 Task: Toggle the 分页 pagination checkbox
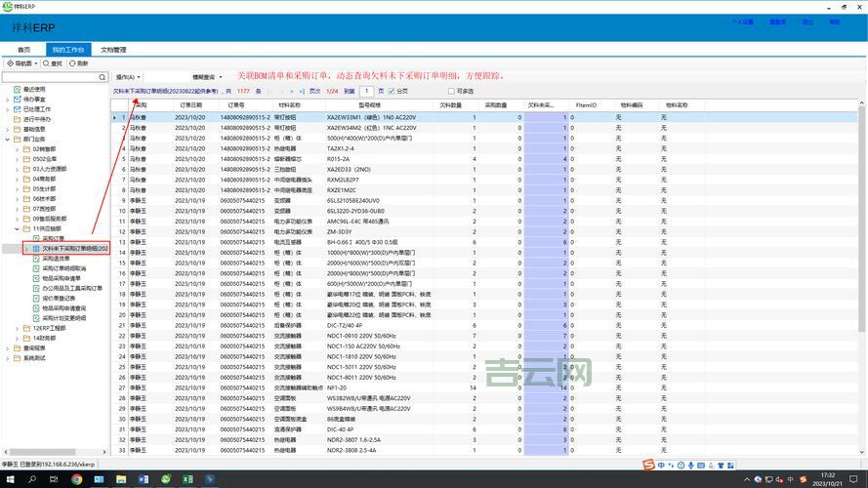coord(391,91)
